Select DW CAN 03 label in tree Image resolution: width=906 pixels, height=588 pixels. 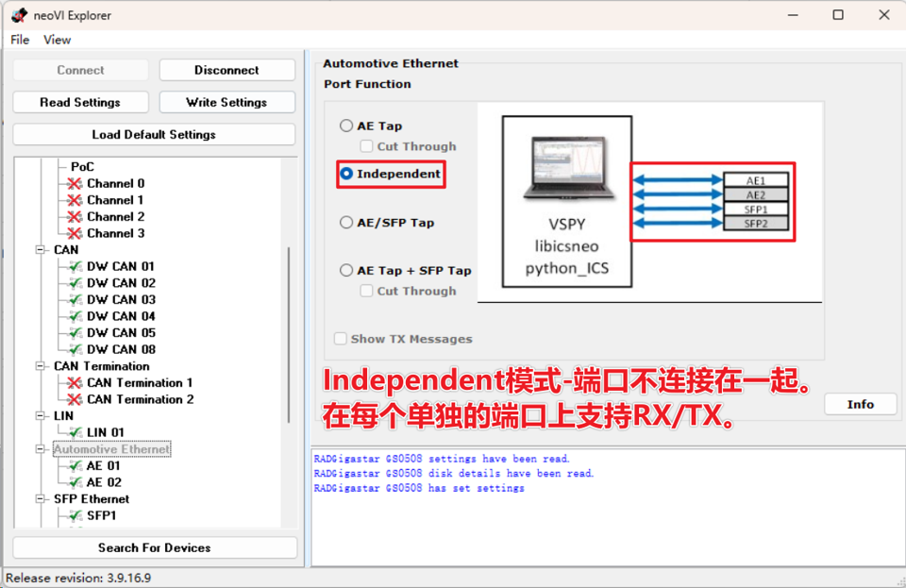pos(122,300)
